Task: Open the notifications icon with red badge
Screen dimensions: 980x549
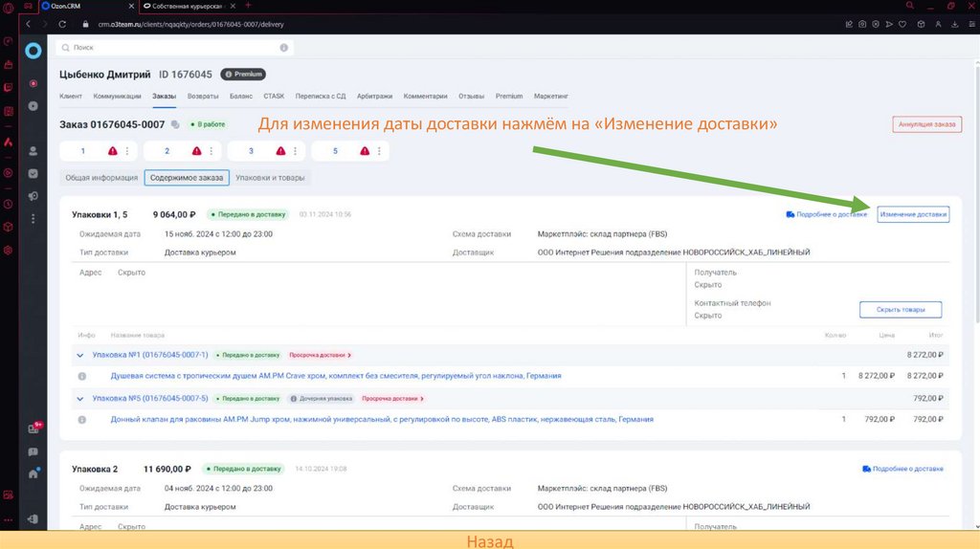Action: coord(34,428)
